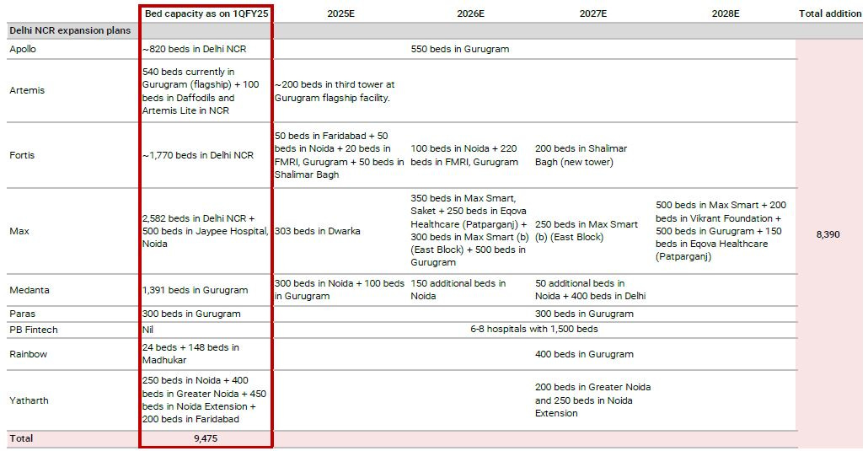868x451 pixels.
Task: Click the 2026E column header
Action: coord(470,13)
